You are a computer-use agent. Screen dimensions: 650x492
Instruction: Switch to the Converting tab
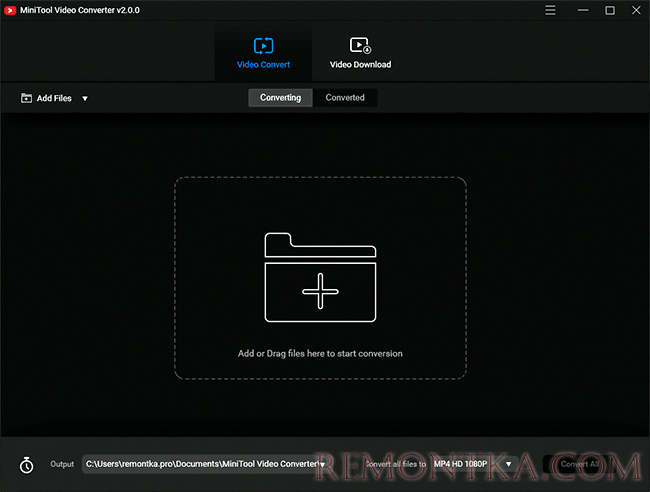[280, 98]
